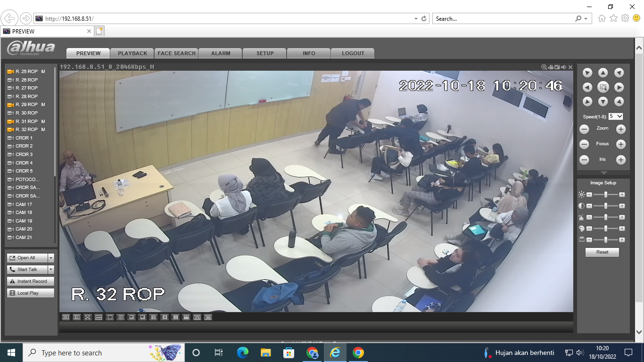Viewport: 644px width, 362px height.
Task: Switch to 4-window split layout
Action: pos(121,317)
